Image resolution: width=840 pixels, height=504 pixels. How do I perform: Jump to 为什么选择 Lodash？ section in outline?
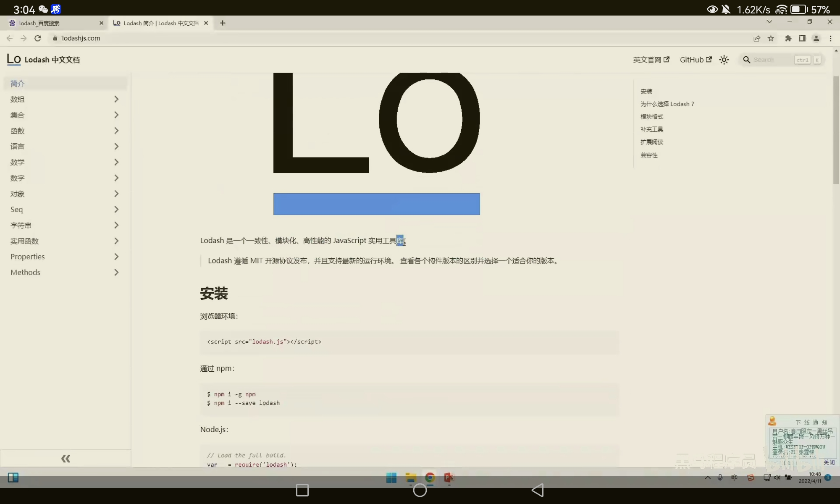(667, 104)
